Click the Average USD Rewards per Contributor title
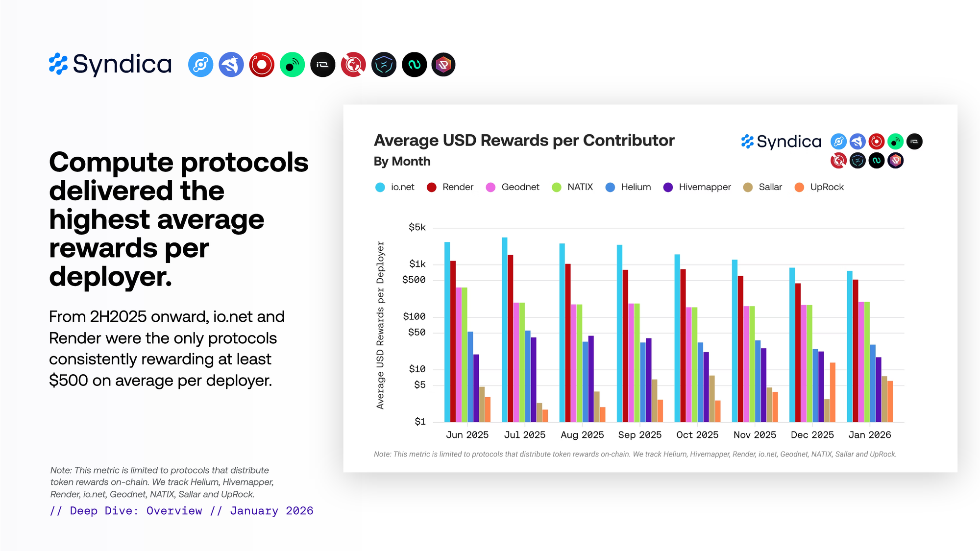 (524, 141)
